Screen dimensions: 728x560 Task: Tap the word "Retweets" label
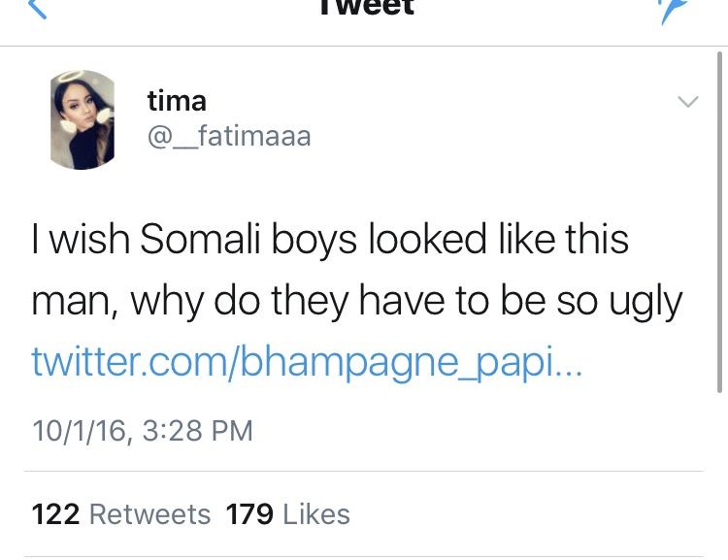coord(149,513)
